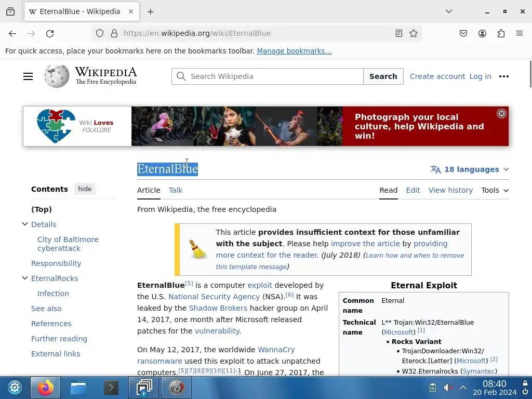The height and width of the screenshot is (399, 532).
Task: Expand hidden system tray icons
Action: 463,388
